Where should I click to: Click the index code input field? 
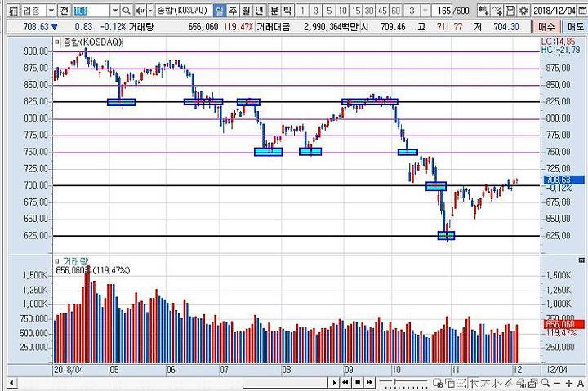point(91,11)
